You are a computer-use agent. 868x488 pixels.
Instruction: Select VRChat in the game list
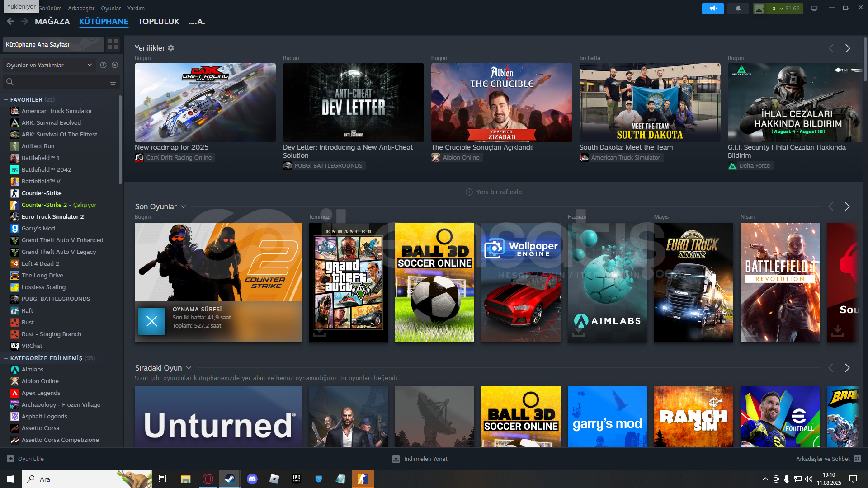tap(32, 346)
